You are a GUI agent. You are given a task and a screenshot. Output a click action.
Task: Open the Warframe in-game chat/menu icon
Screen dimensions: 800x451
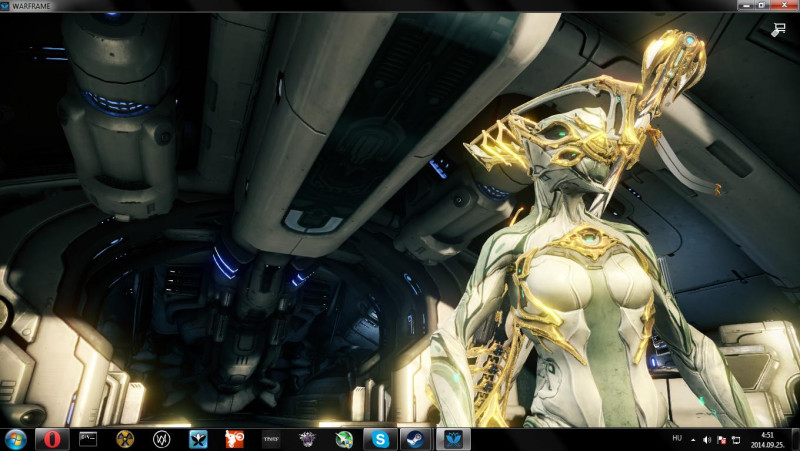(778, 29)
